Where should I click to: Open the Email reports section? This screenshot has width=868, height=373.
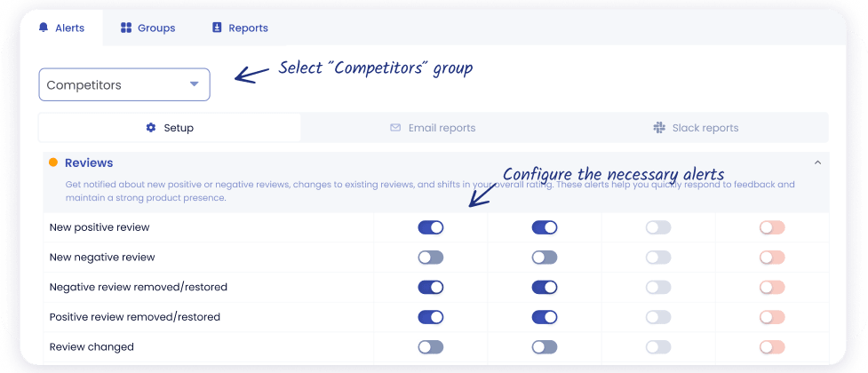coord(433,128)
